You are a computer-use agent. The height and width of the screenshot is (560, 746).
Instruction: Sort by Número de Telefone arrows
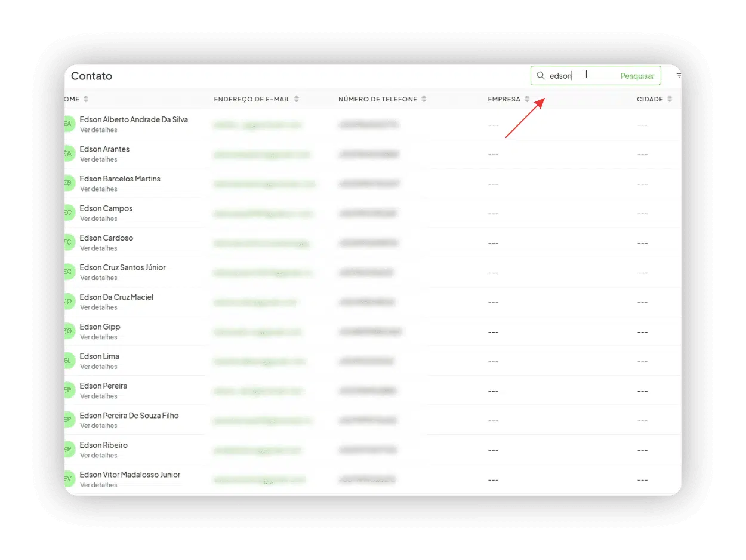click(424, 99)
